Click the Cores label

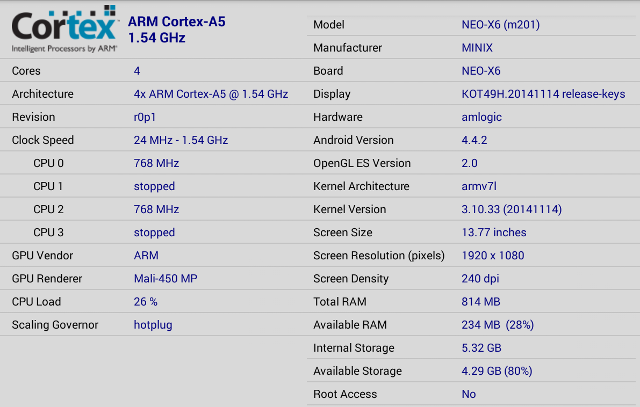(x=26, y=71)
